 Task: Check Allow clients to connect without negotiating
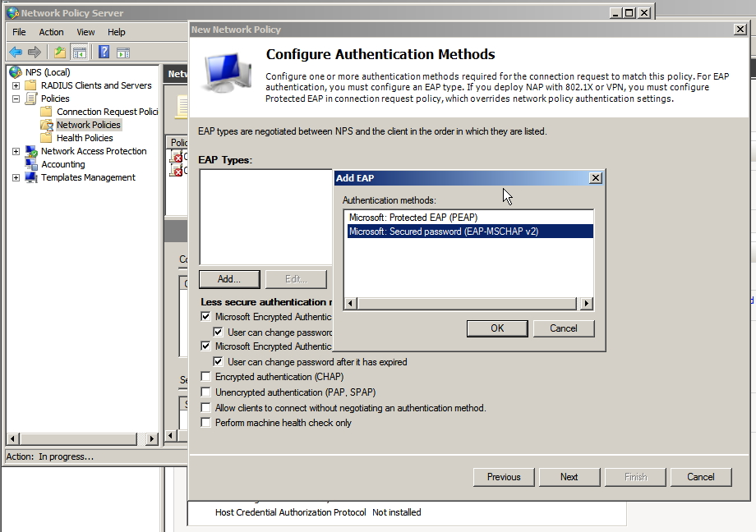206,408
